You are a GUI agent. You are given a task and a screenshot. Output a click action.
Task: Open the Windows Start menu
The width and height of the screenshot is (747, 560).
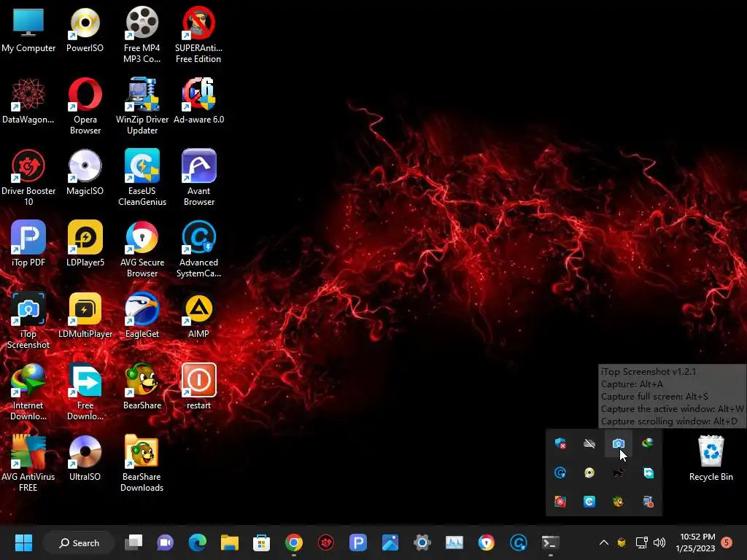tap(23, 542)
